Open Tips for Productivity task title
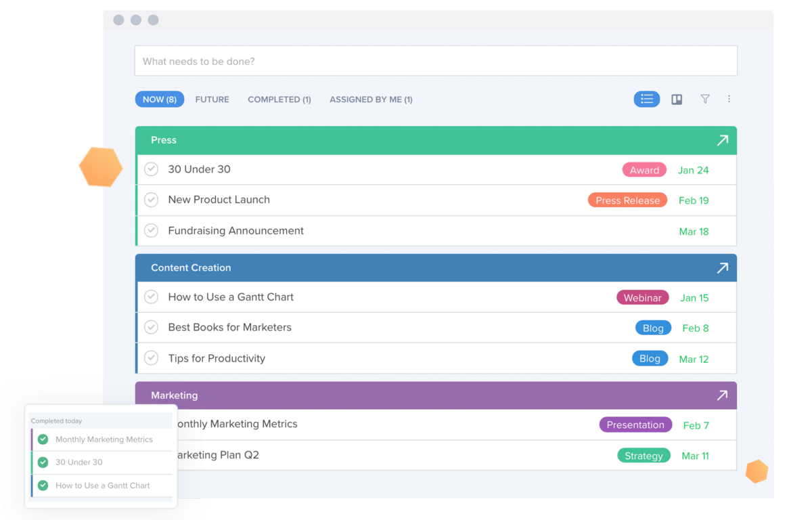 [217, 358]
